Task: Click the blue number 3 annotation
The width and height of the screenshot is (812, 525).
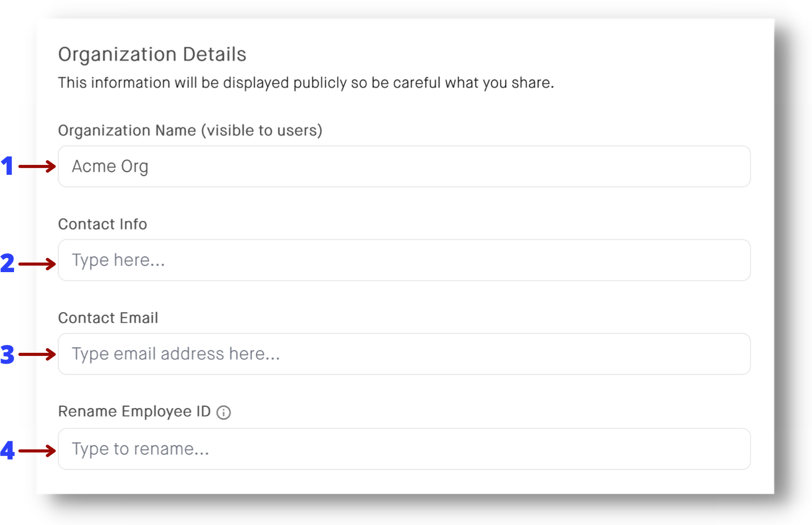Action: click(x=7, y=354)
